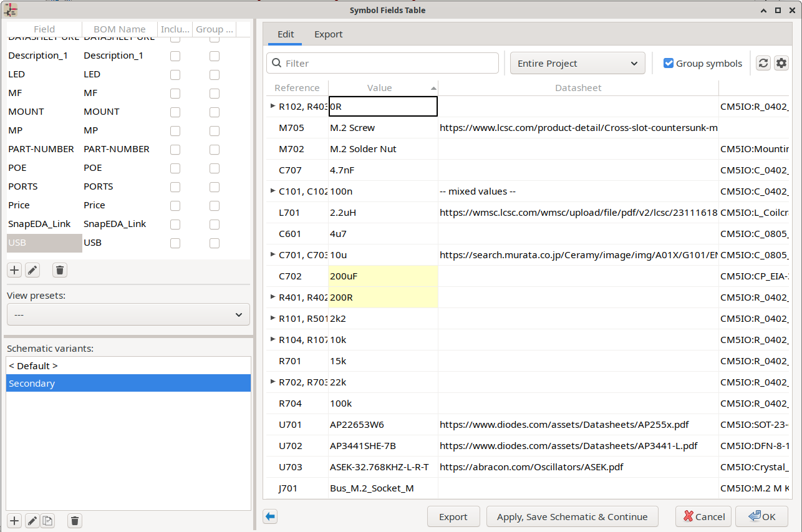Click the refresh grid icon

click(763, 63)
